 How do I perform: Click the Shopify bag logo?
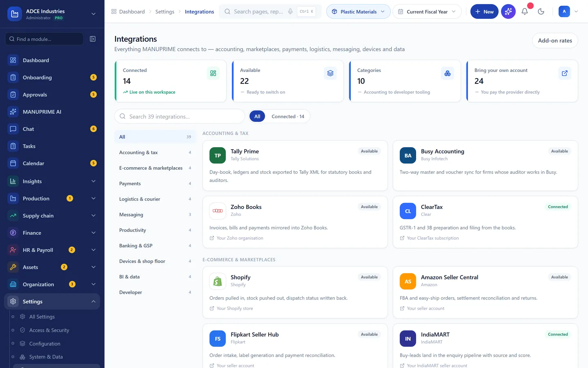(x=218, y=281)
